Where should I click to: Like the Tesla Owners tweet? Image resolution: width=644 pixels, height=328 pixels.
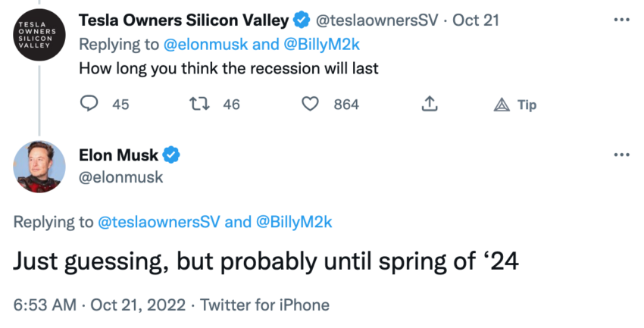311,105
